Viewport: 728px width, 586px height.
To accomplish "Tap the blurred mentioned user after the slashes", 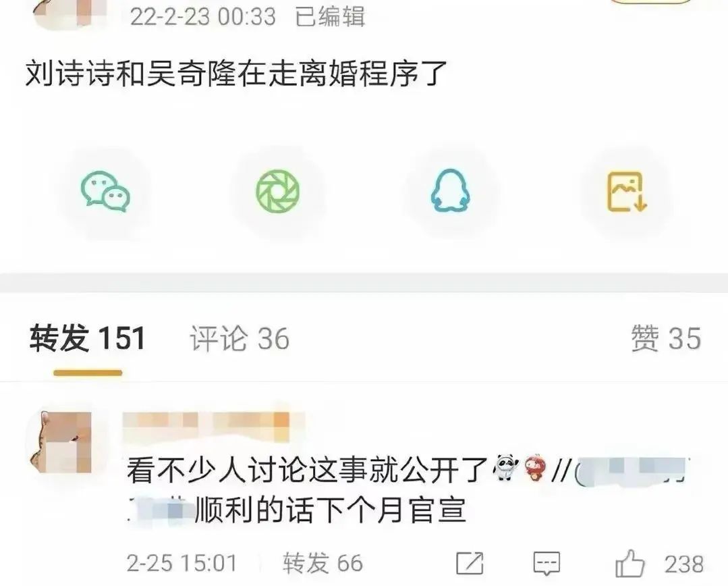I will (x=632, y=471).
